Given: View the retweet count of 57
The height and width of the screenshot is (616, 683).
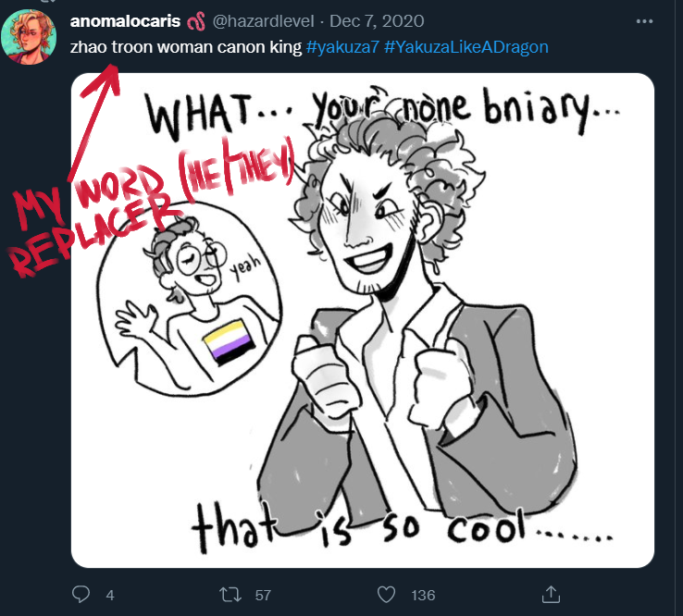Looking at the screenshot, I should [x=263, y=595].
